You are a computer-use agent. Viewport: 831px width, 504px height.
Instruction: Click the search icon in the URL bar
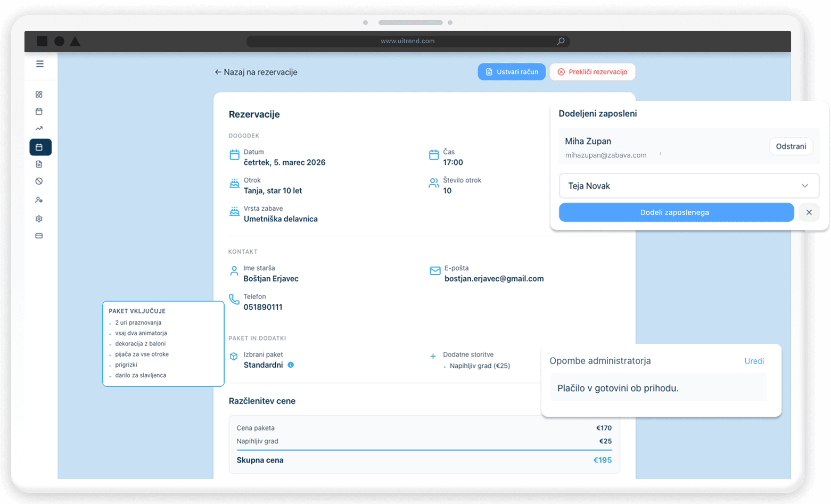tap(561, 42)
